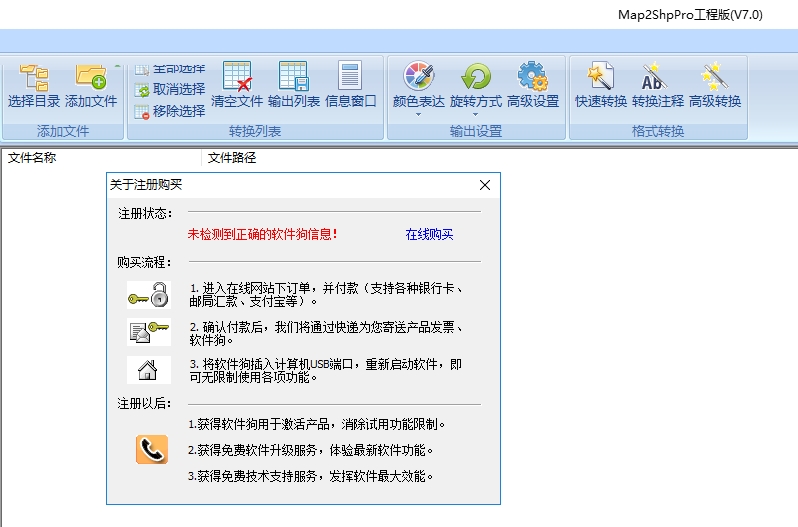798x527 pixels.
Task: Click the 在线购买 link
Action: (x=429, y=235)
